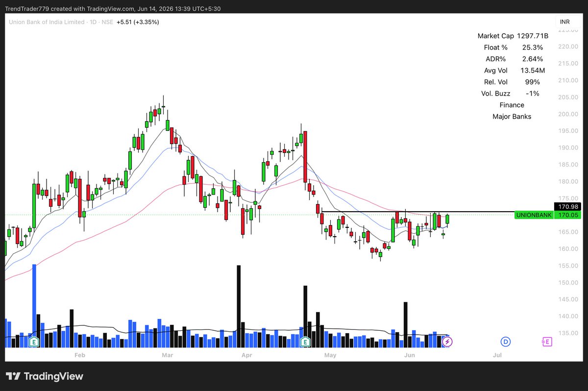Click the Rel. Vol 99% row
The width and height of the screenshot is (588, 391).
[x=513, y=82]
